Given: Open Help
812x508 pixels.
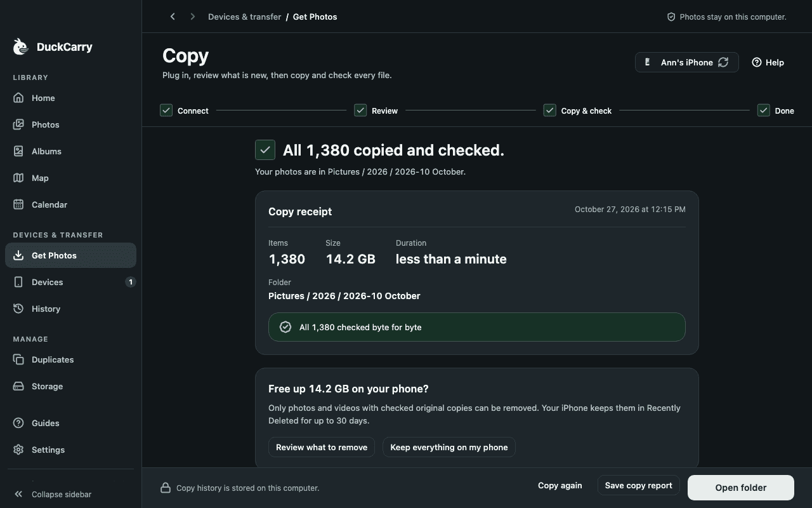Looking at the screenshot, I should [x=768, y=62].
